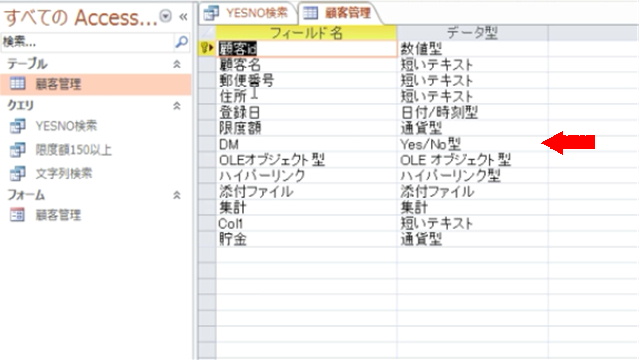Click the primary key row selector for 顧客id
Viewport: 640px width, 360px height.
pyautogui.click(x=207, y=49)
